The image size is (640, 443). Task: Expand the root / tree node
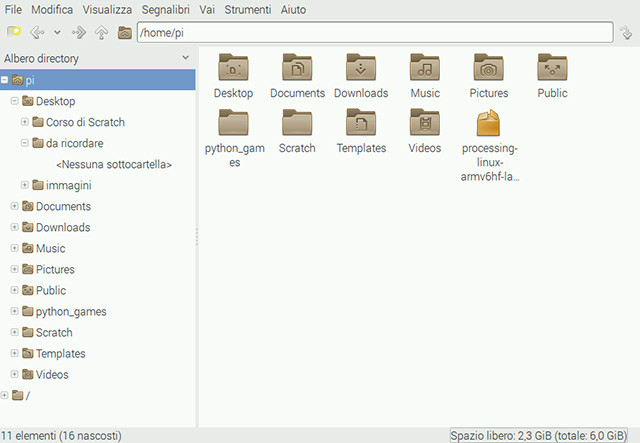(4, 395)
